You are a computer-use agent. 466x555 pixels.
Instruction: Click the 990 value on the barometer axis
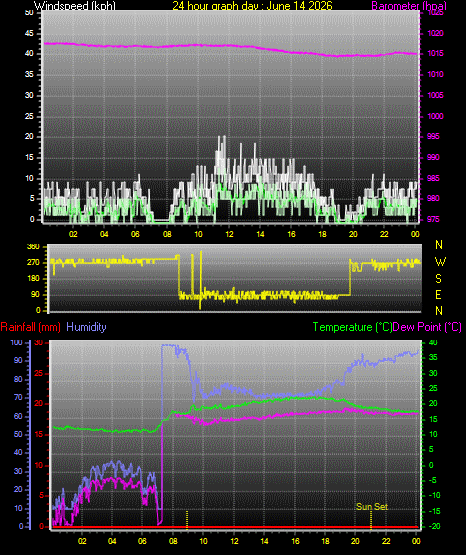click(433, 157)
